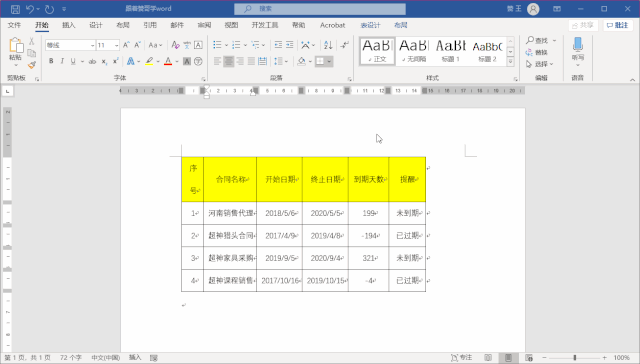
Task: Undo the last action
Action: point(30,9)
